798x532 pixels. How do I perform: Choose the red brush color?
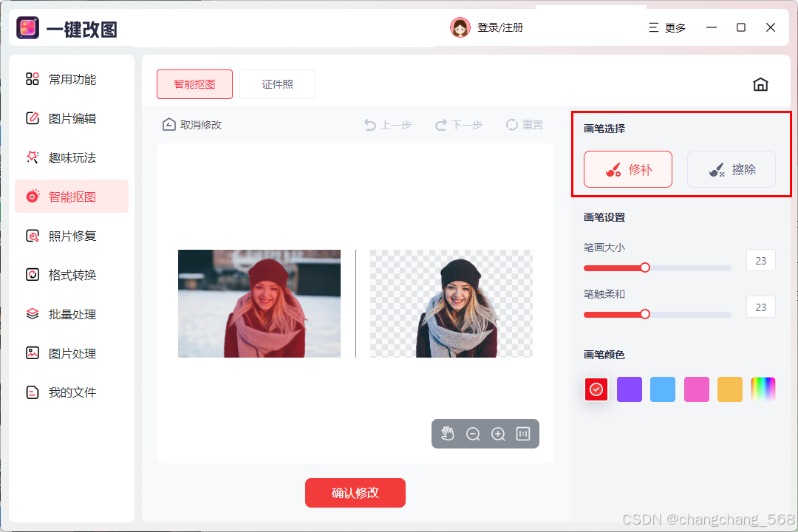596,389
